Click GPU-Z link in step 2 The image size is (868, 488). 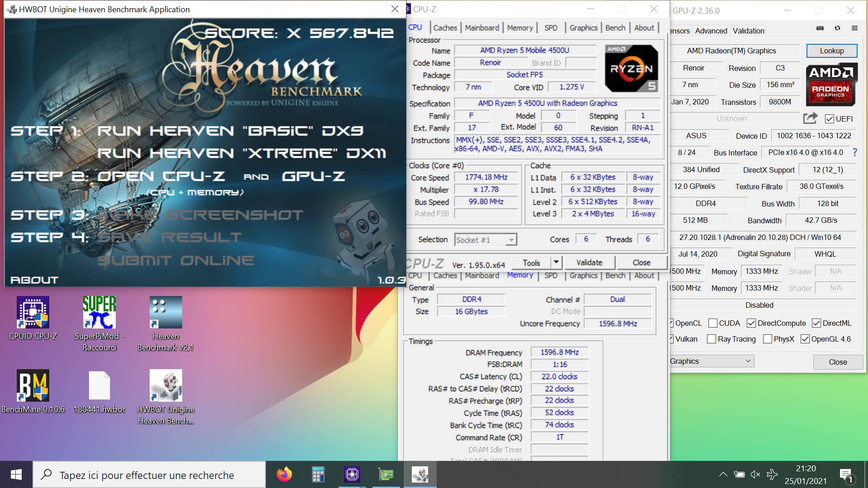[313, 176]
